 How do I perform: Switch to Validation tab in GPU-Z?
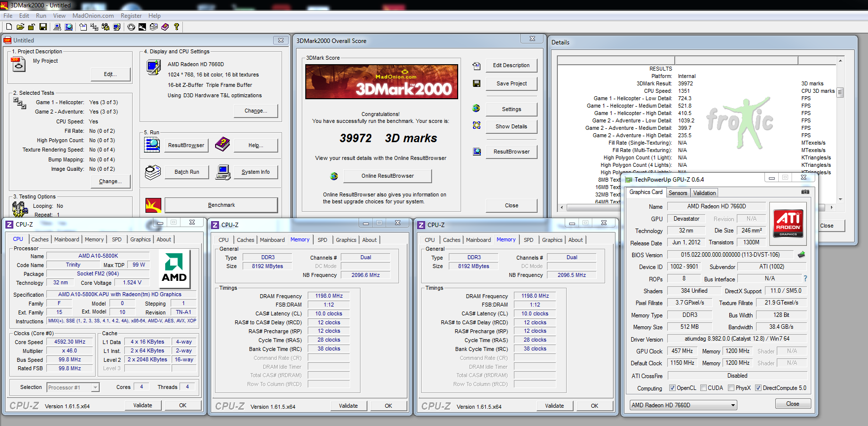[704, 193]
